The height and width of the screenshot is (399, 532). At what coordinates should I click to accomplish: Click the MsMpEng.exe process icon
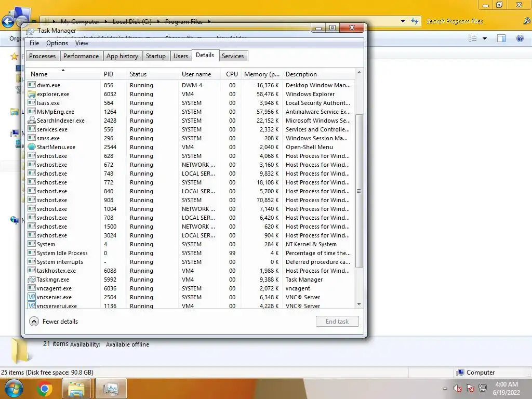click(32, 111)
